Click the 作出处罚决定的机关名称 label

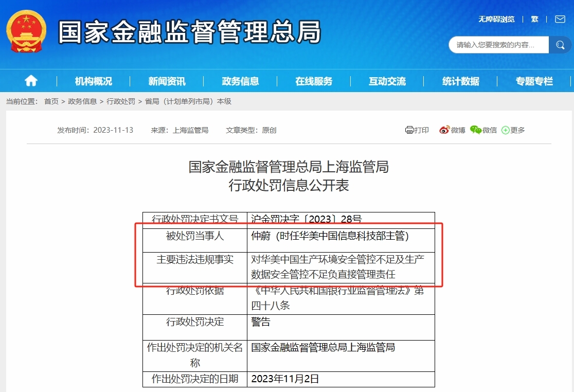point(195,356)
